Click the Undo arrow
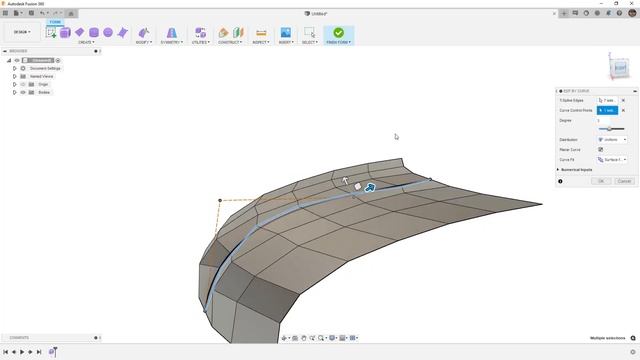 (42, 13)
